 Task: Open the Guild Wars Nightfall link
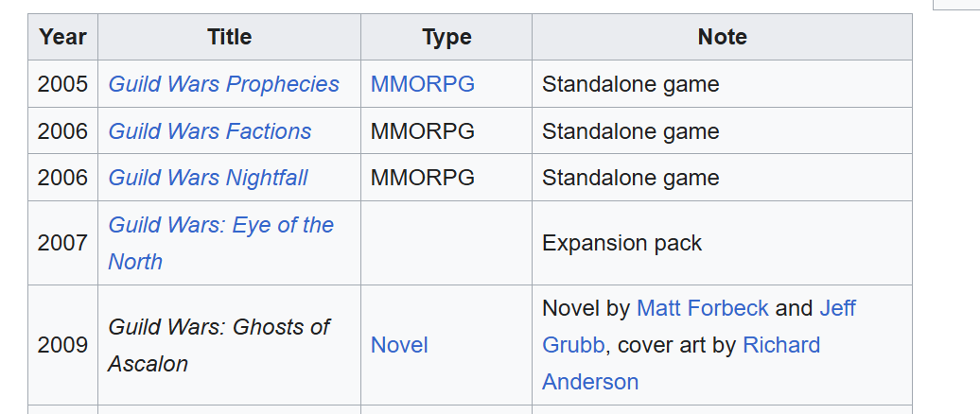(x=208, y=178)
